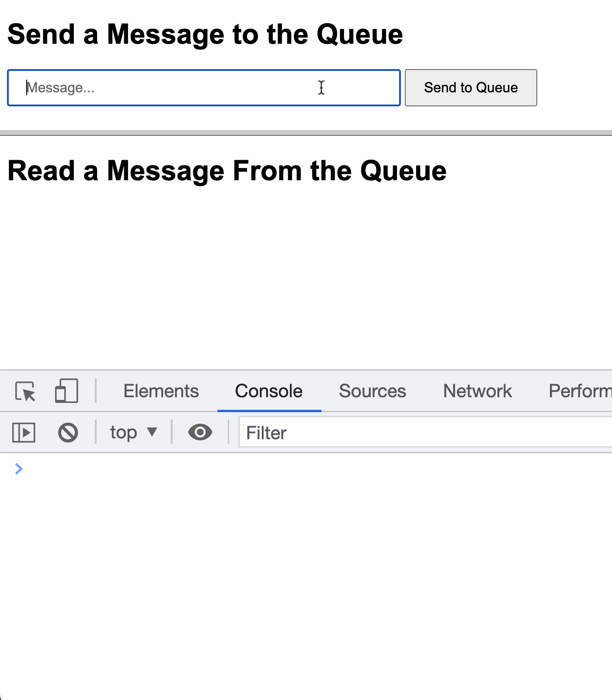Toggle the device toolbar icon
612x700 pixels.
click(x=66, y=391)
